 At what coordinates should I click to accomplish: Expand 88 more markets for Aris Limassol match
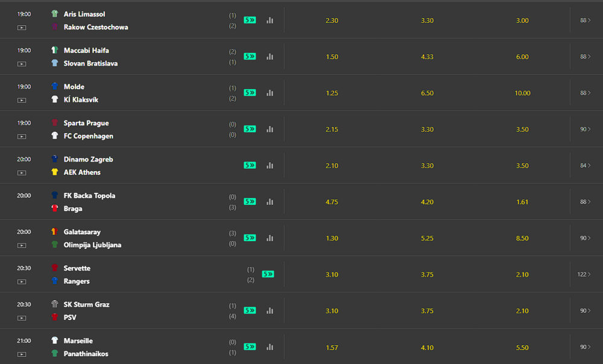pyautogui.click(x=586, y=20)
